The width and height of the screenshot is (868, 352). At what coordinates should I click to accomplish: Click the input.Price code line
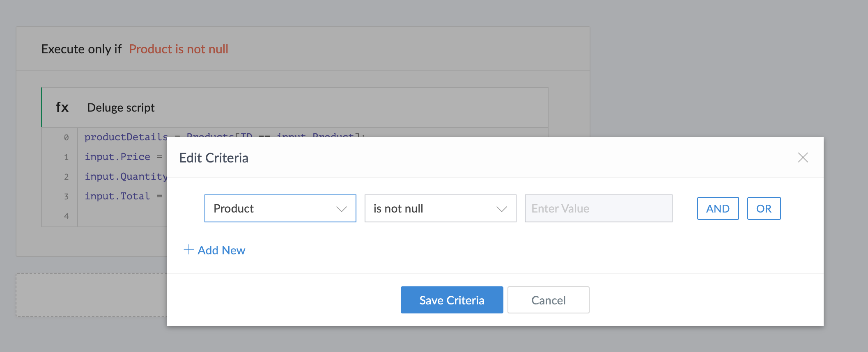point(123,157)
